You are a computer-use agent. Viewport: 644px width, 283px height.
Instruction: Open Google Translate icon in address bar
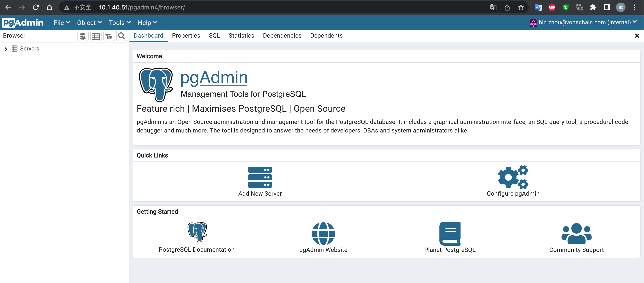(x=493, y=8)
